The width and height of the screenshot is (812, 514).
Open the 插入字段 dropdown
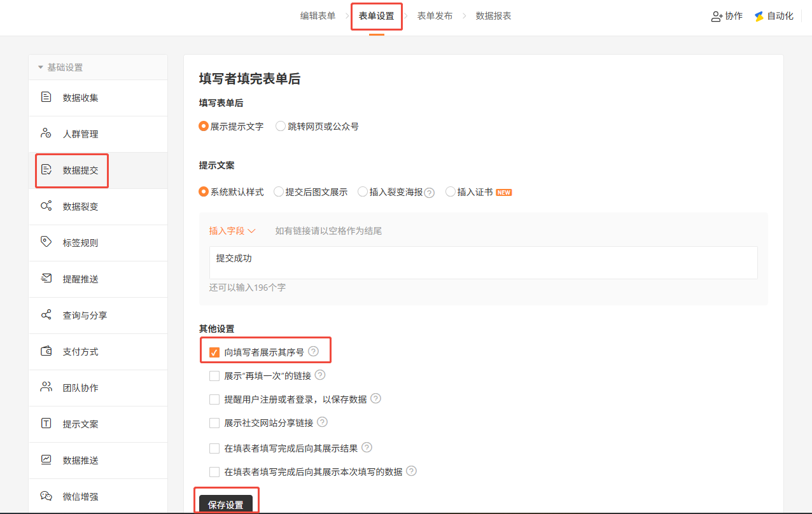coord(232,231)
